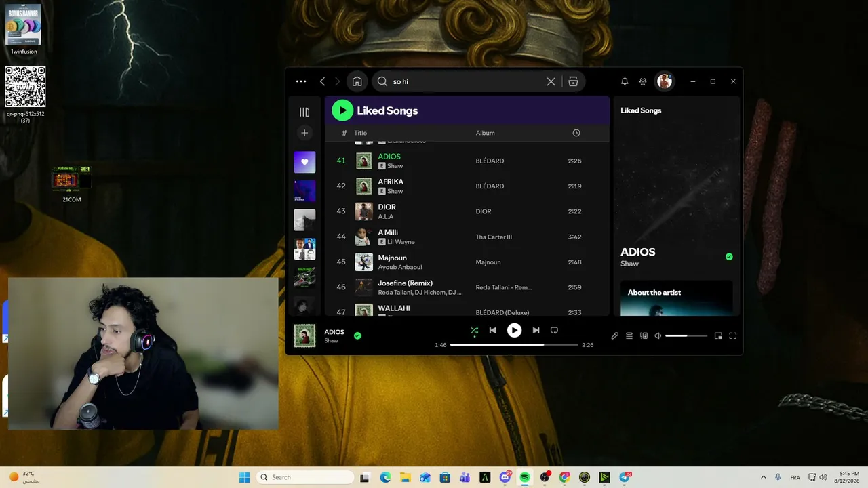
Task: Open Connect to a device
Action: click(644, 335)
